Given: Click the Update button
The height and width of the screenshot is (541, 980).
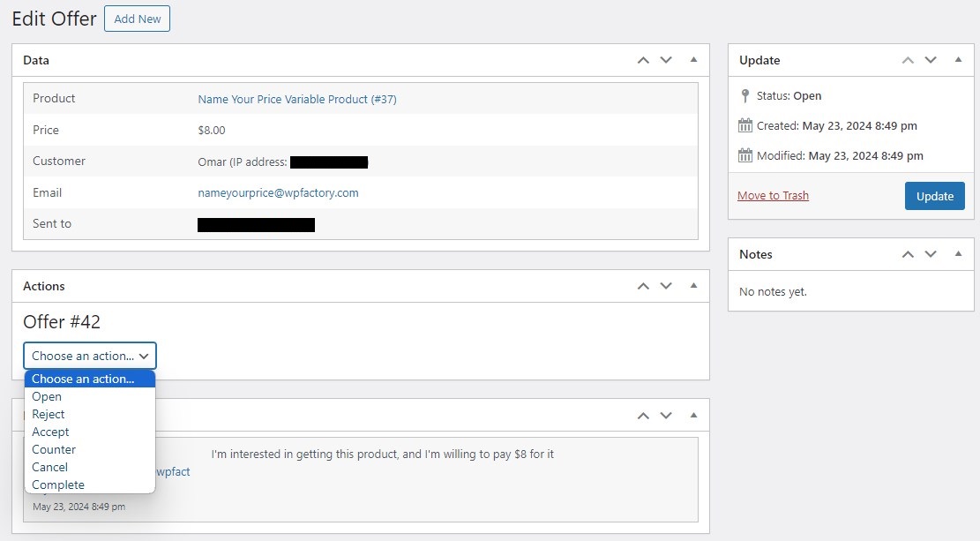Looking at the screenshot, I should tap(934, 195).
